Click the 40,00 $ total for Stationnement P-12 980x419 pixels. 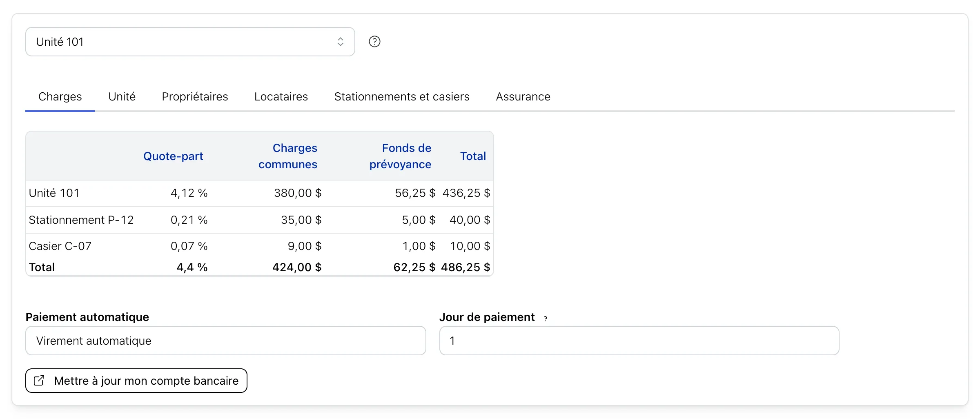pyautogui.click(x=470, y=220)
